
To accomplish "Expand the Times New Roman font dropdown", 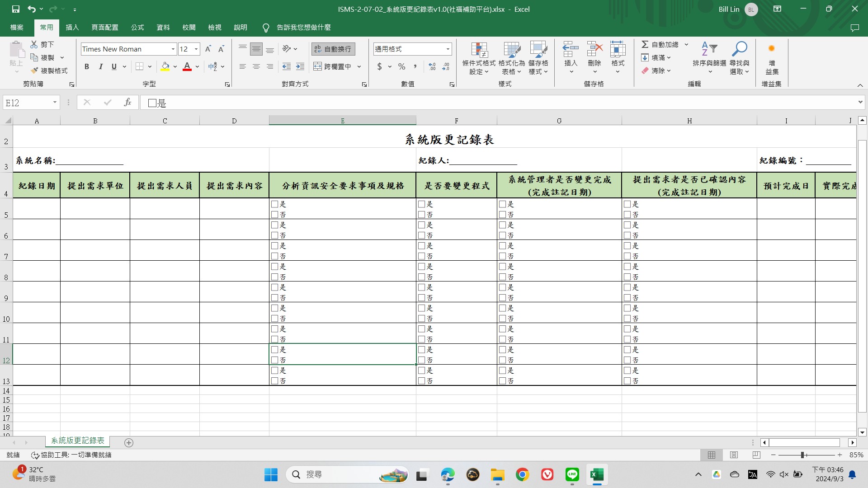I will click(x=173, y=49).
